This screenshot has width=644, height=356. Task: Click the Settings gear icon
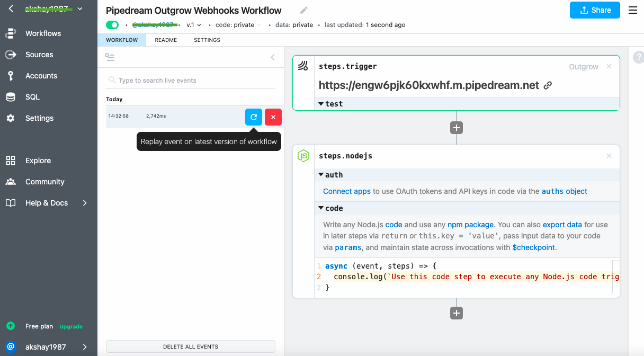point(11,118)
